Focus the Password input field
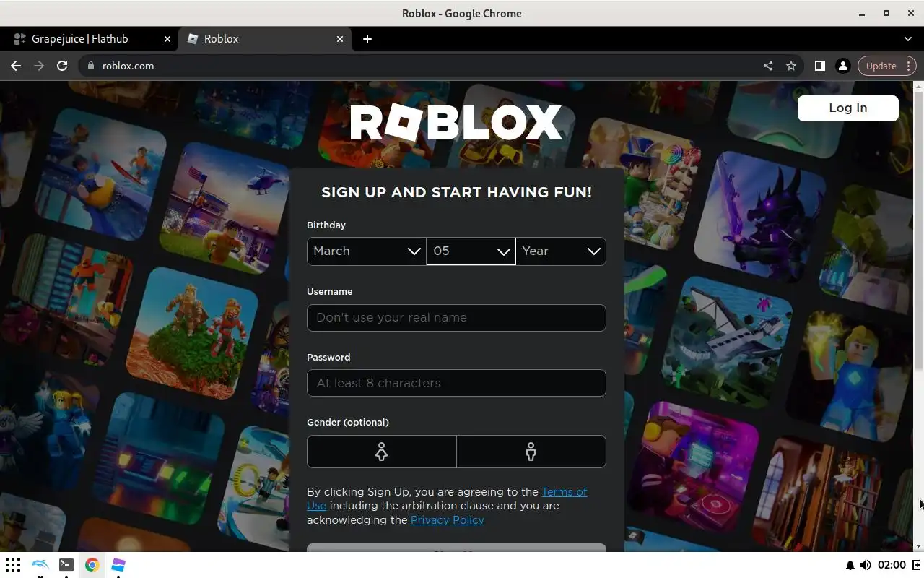Image resolution: width=924 pixels, height=578 pixels. pos(456,383)
